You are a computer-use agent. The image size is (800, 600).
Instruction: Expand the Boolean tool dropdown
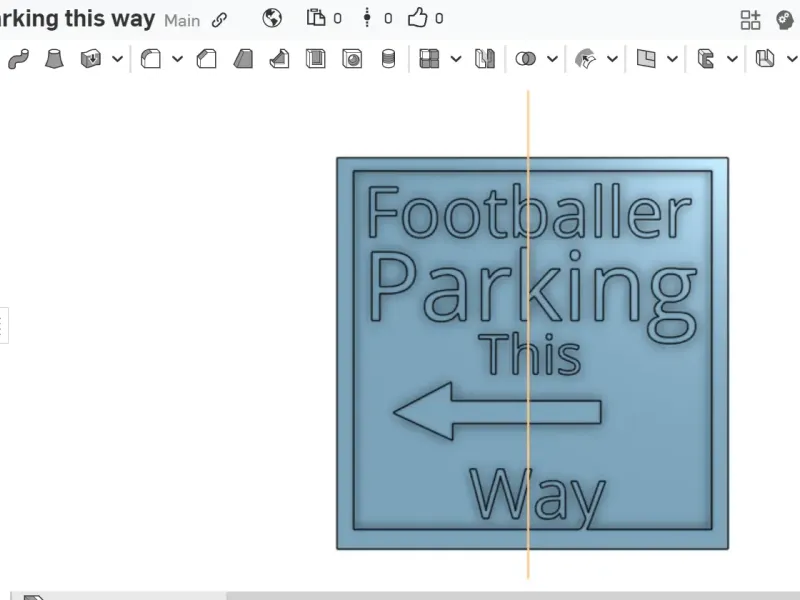pyautogui.click(x=552, y=59)
